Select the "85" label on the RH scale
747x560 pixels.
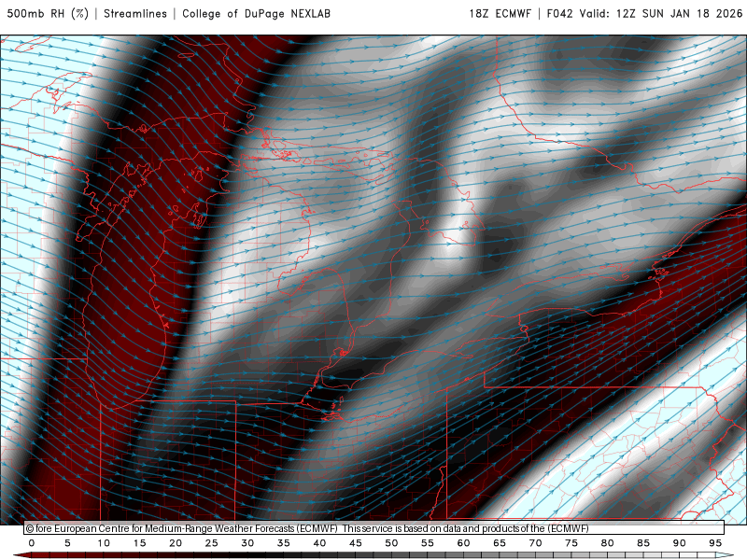coord(643,543)
